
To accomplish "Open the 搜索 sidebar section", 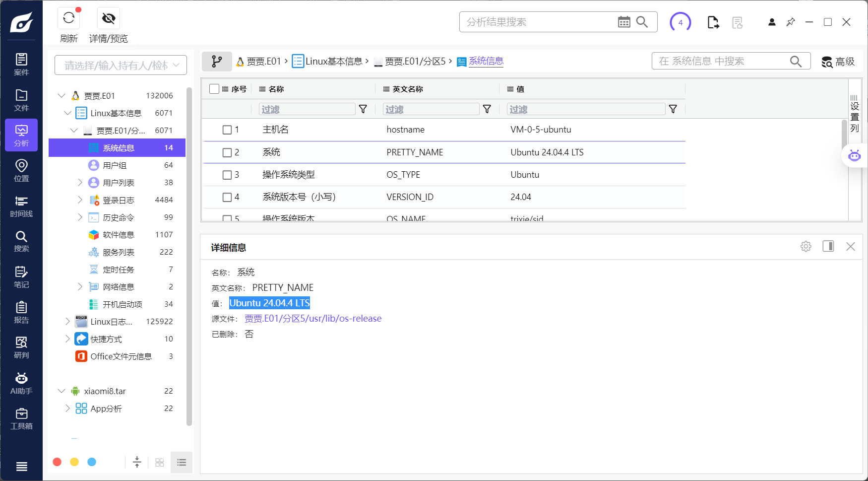I will [x=21, y=241].
